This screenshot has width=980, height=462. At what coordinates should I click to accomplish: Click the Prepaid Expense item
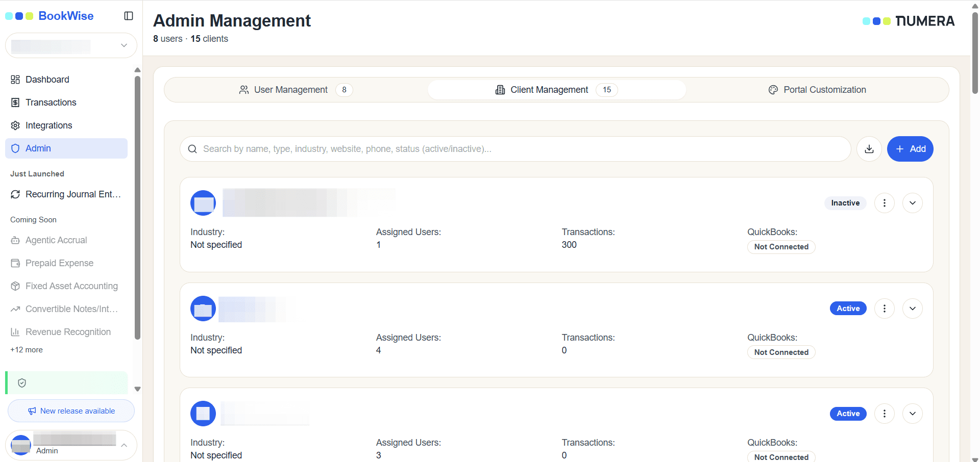(x=66, y=263)
